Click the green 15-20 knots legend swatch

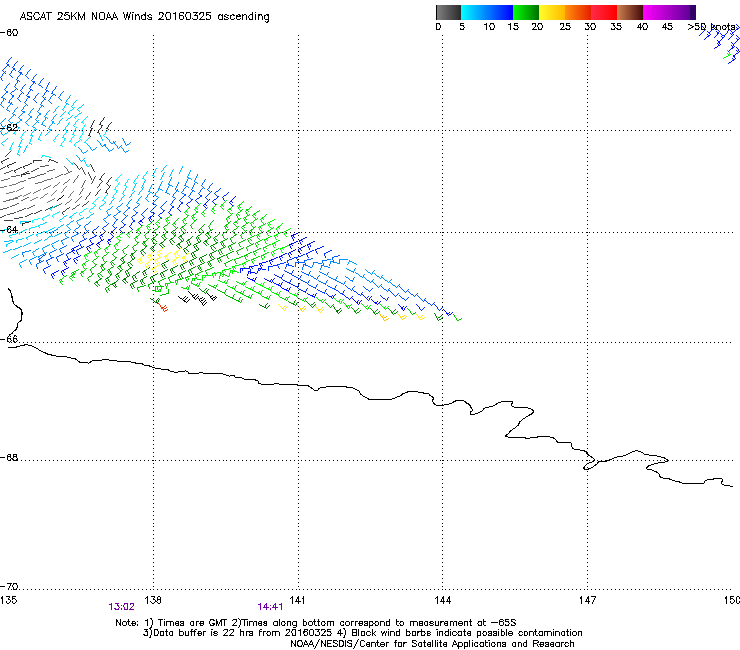tap(526, 12)
